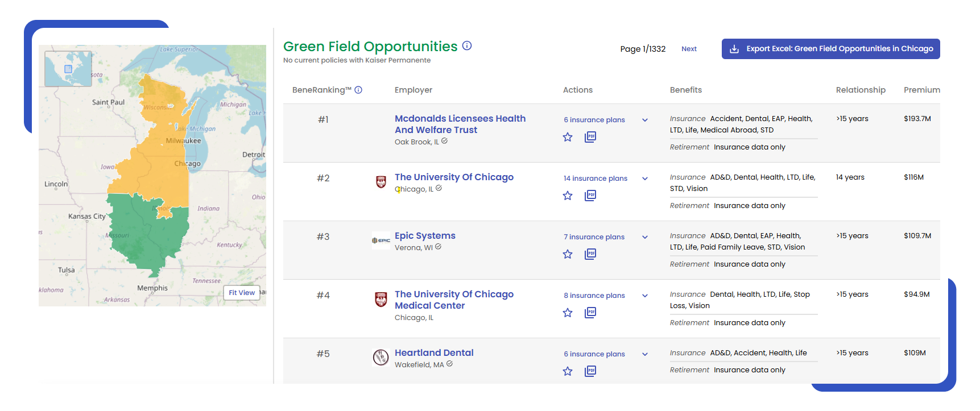Click the BeneRanking™ column header
Viewport: 980px width, 411px height.
[x=322, y=90]
